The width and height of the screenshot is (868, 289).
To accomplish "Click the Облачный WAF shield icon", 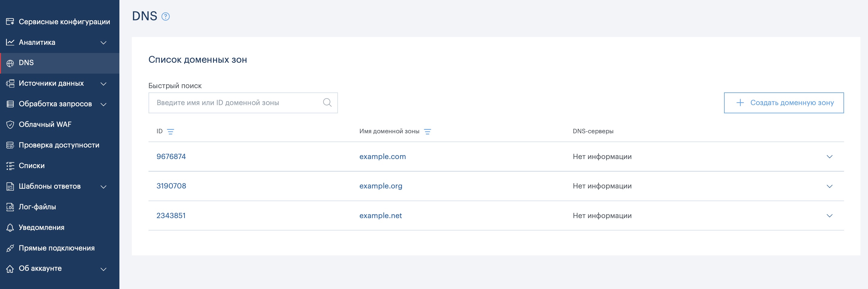I will point(10,125).
